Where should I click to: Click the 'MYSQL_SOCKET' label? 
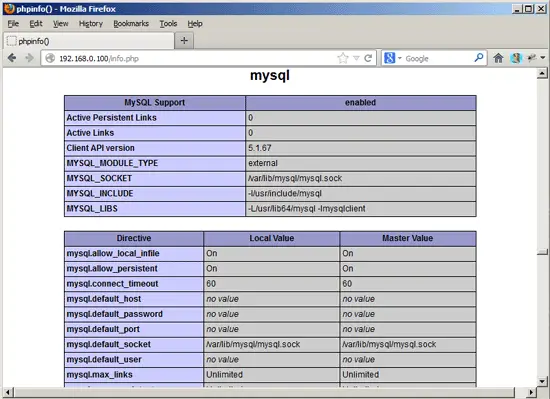(99, 178)
